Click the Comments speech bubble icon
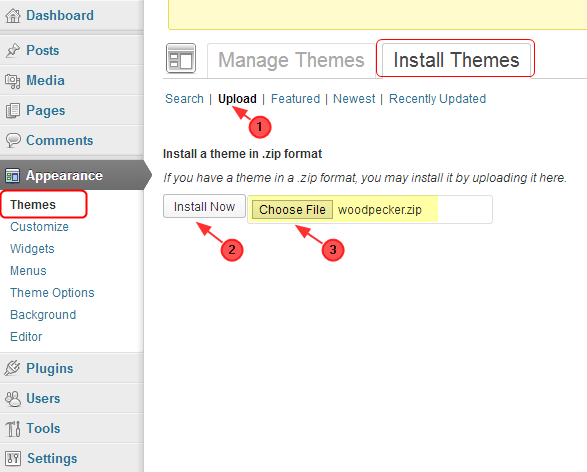587x472 pixels. pos(13,140)
